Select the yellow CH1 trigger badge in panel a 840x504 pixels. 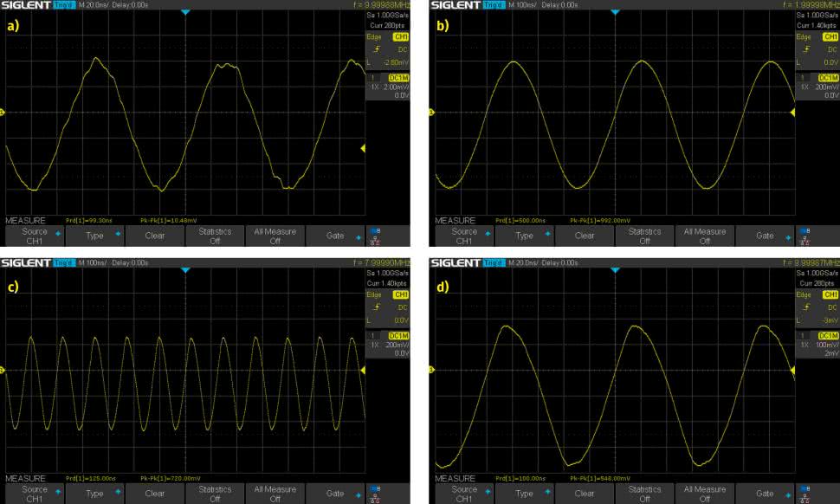click(400, 38)
